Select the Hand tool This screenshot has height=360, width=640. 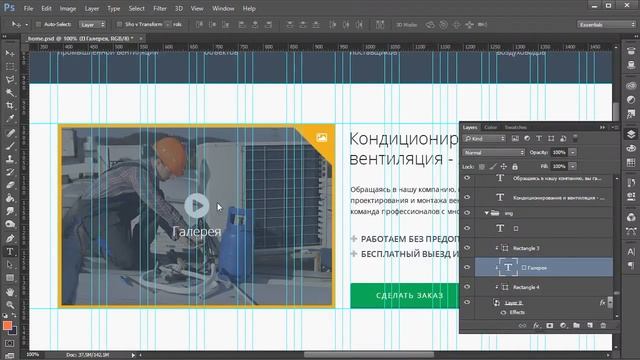(x=10, y=291)
